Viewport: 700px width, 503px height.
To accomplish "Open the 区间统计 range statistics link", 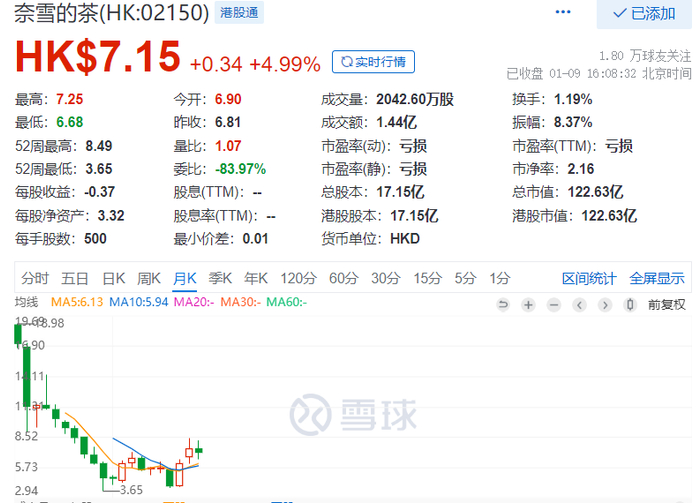I will (589, 279).
